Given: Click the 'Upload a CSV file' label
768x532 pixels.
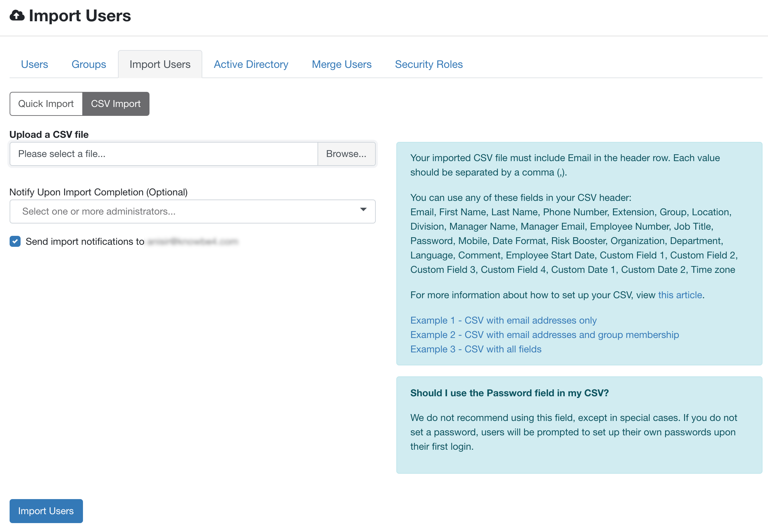Looking at the screenshot, I should tap(49, 134).
